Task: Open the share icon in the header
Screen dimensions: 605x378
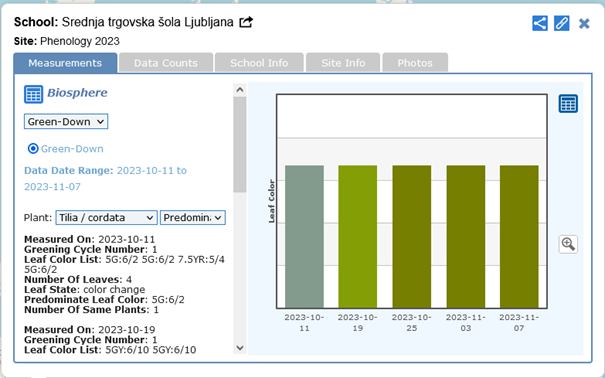Action: tap(540, 23)
